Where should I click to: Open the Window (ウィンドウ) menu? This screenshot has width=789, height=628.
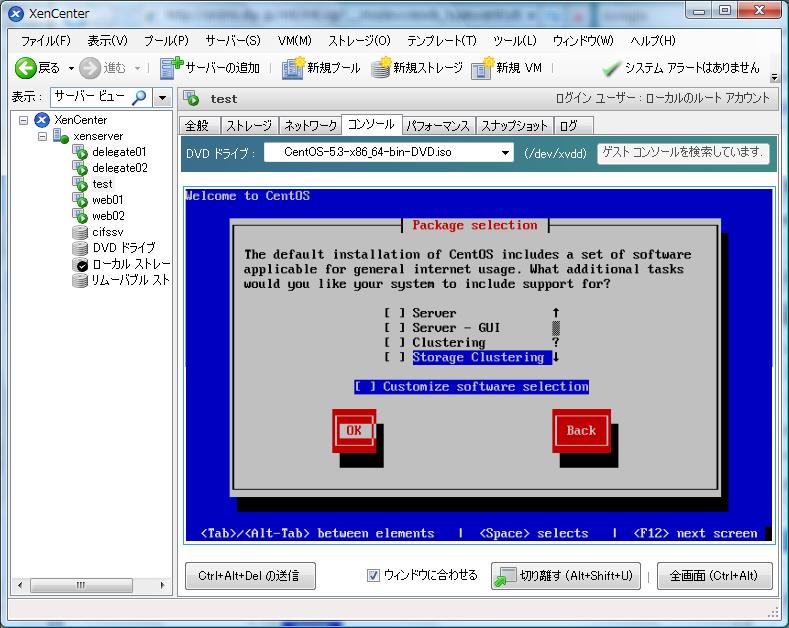point(583,40)
